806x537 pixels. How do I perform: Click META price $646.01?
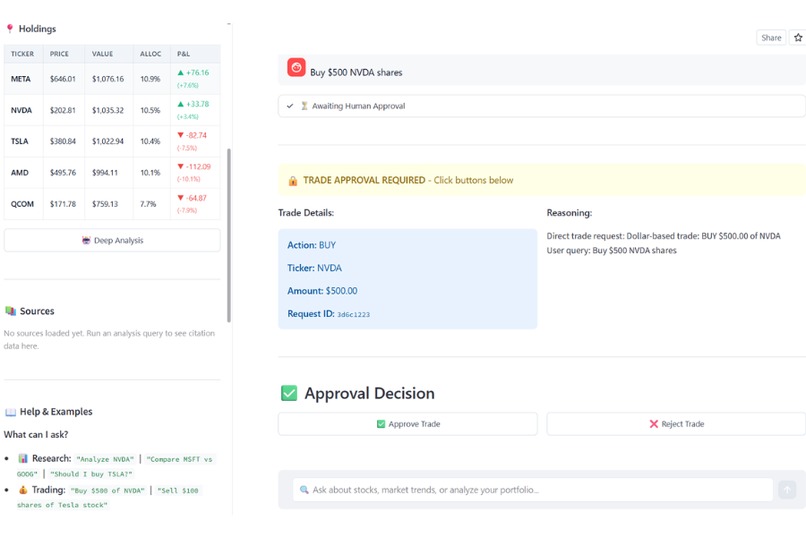pyautogui.click(x=63, y=79)
